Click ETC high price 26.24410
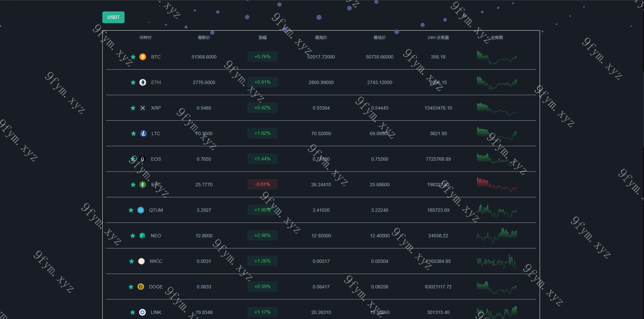The width and height of the screenshot is (644, 319). (x=321, y=185)
